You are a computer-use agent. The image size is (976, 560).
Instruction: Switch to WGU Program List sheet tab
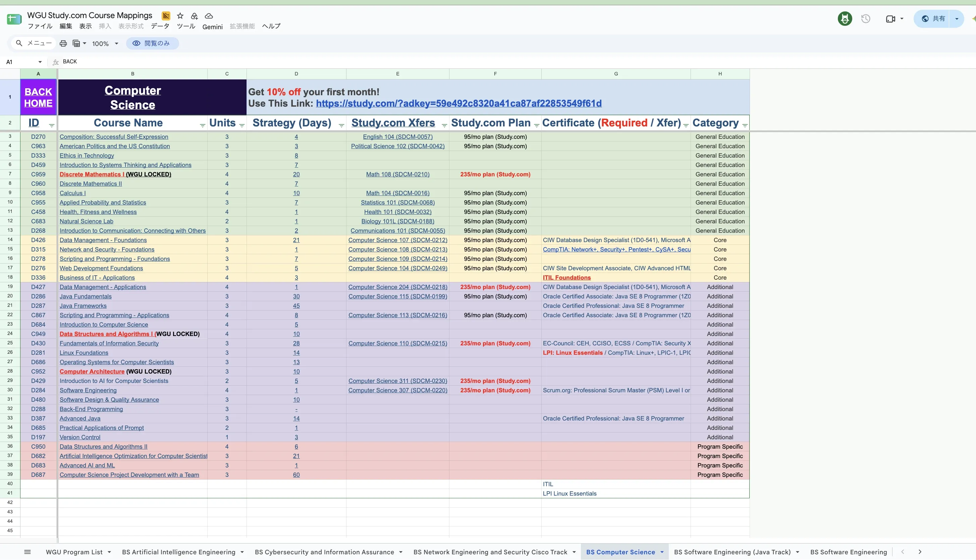[x=74, y=552]
